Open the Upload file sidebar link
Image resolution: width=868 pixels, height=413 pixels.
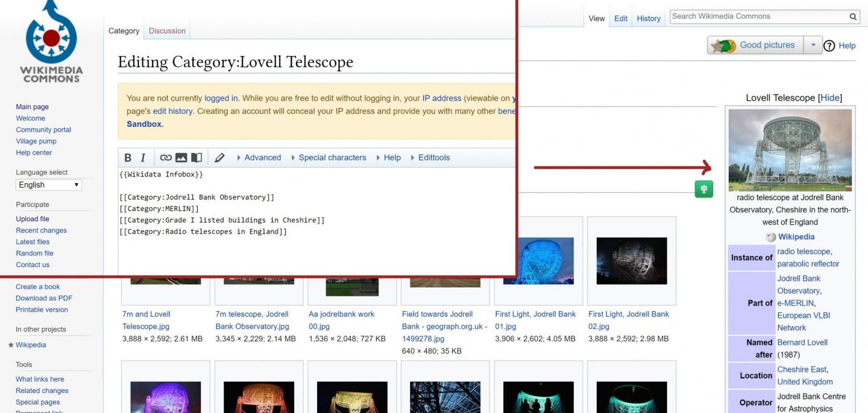[32, 218]
